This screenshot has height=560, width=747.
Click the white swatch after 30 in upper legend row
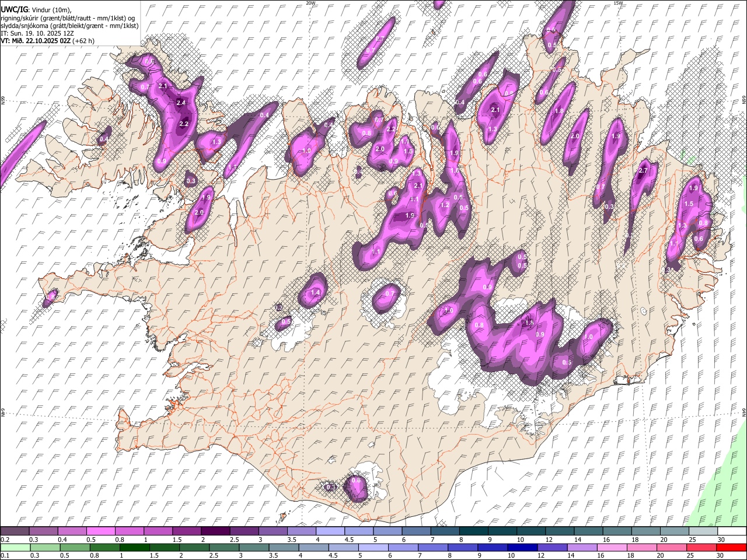[x=731, y=531]
